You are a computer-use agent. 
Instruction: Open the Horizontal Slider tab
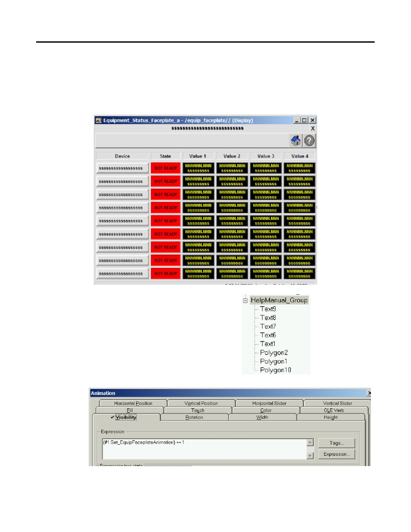[x=269, y=403]
